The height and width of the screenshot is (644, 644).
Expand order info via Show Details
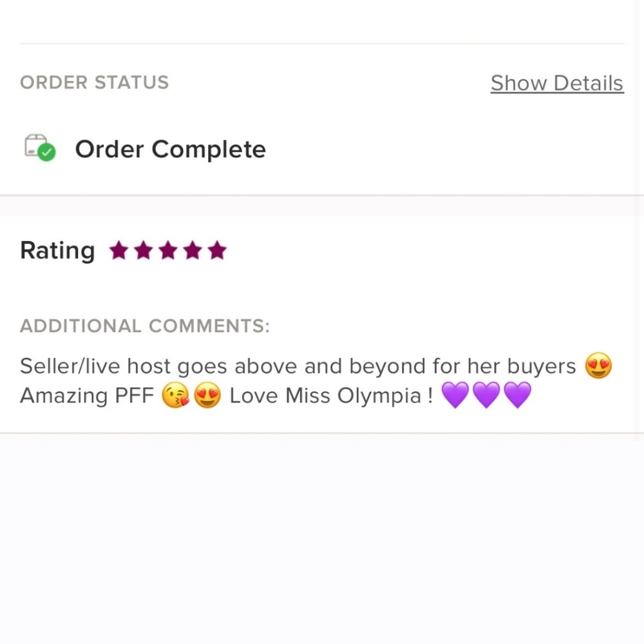(x=556, y=83)
